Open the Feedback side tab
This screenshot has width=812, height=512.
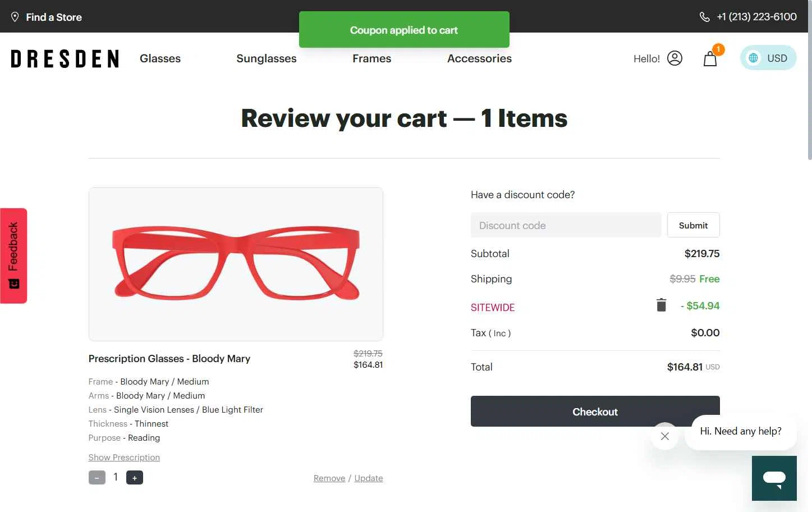(x=13, y=256)
